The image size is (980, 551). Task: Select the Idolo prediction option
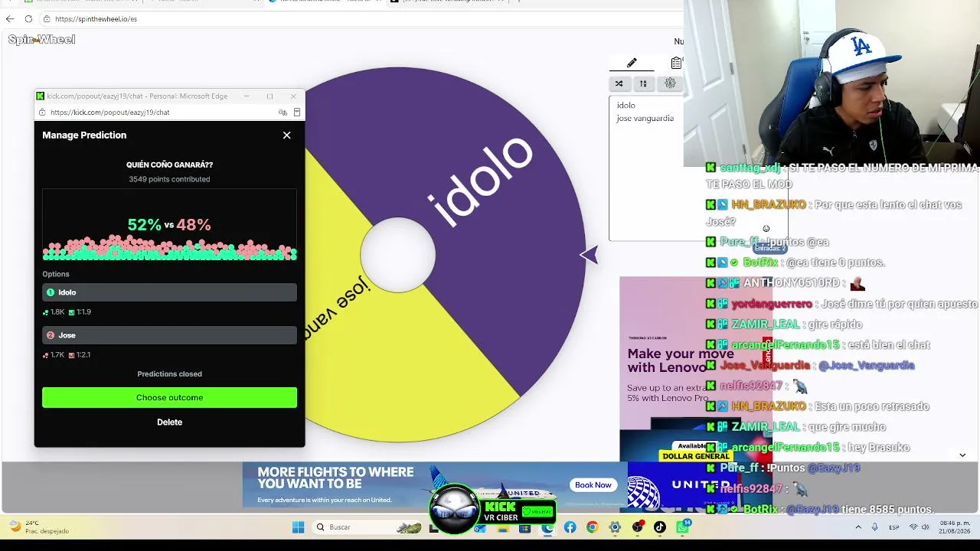[169, 292]
